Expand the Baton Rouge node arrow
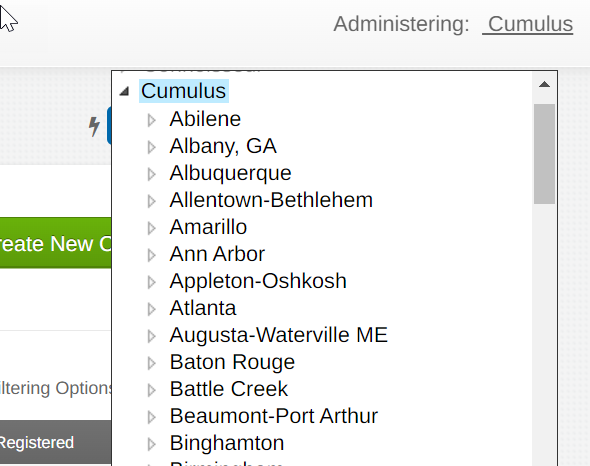590x466 pixels. point(152,363)
